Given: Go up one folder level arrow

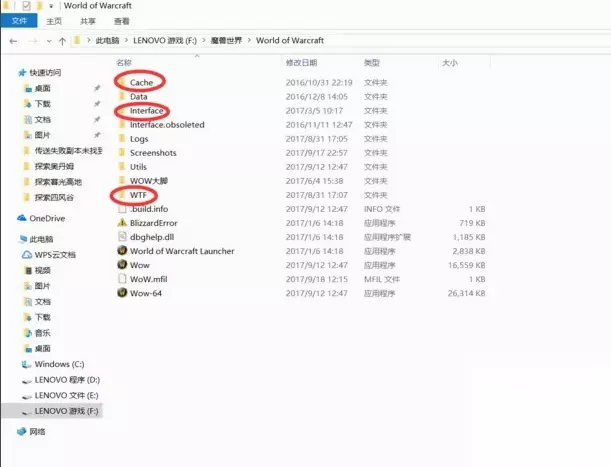Looking at the screenshot, I should [x=62, y=41].
